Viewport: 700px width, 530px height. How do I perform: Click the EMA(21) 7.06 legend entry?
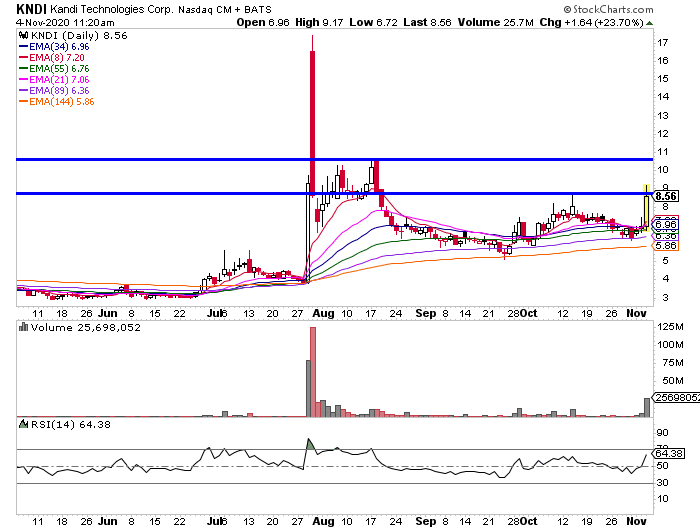point(54,79)
